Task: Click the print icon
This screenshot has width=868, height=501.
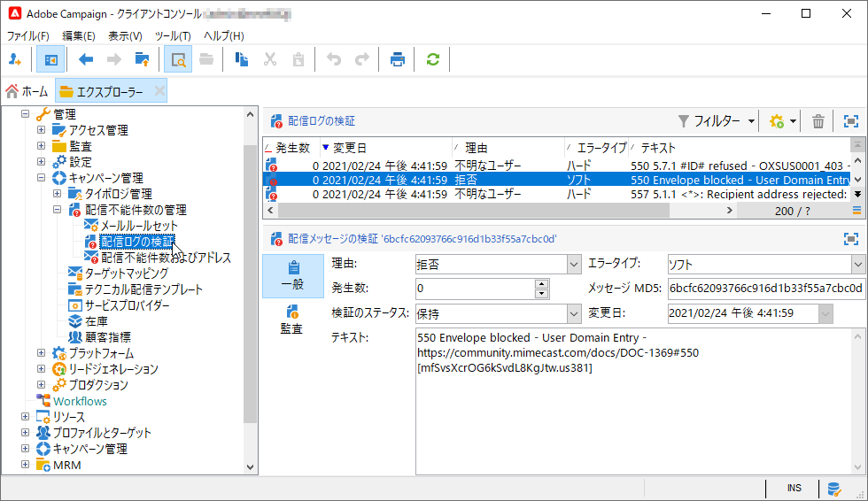Action: (398, 59)
